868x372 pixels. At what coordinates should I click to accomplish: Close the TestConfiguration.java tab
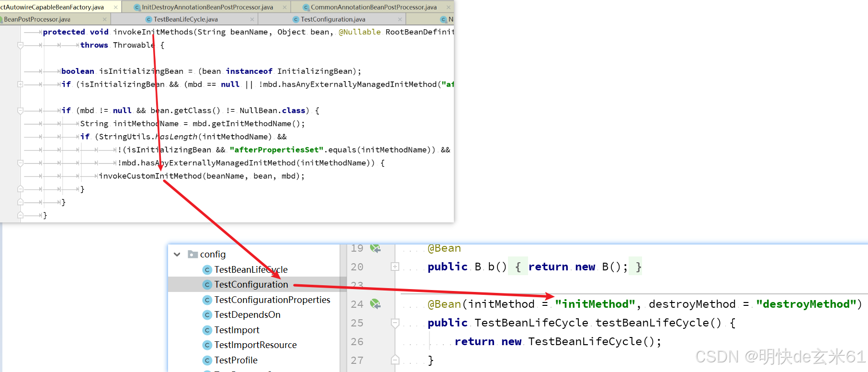tap(400, 19)
